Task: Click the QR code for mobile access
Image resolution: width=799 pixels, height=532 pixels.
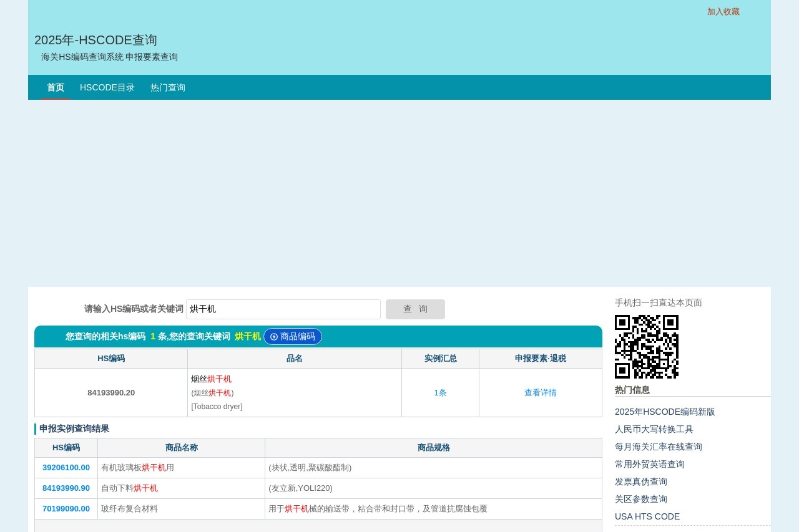Action: (647, 347)
